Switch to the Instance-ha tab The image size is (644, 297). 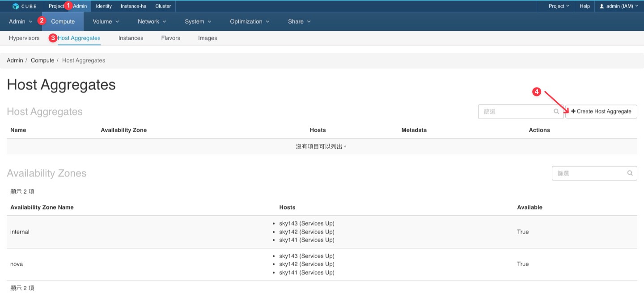pos(133,6)
